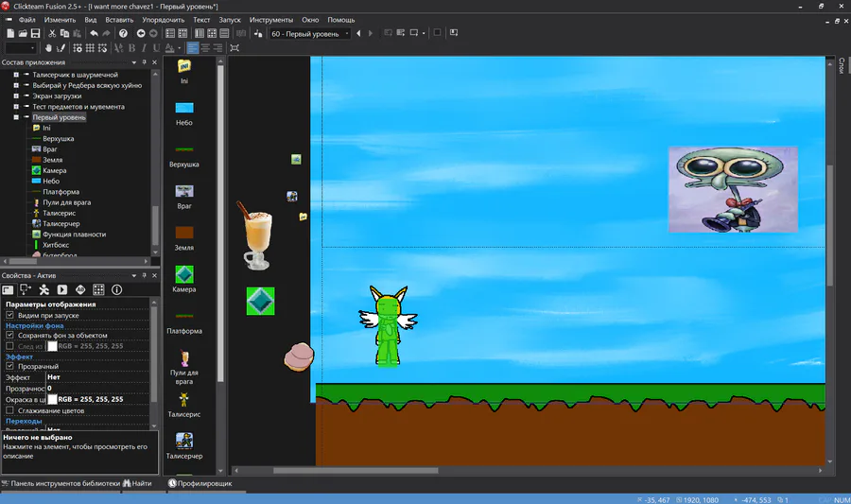Click the Open file toolbar icon
851x504 pixels.
click(23, 34)
